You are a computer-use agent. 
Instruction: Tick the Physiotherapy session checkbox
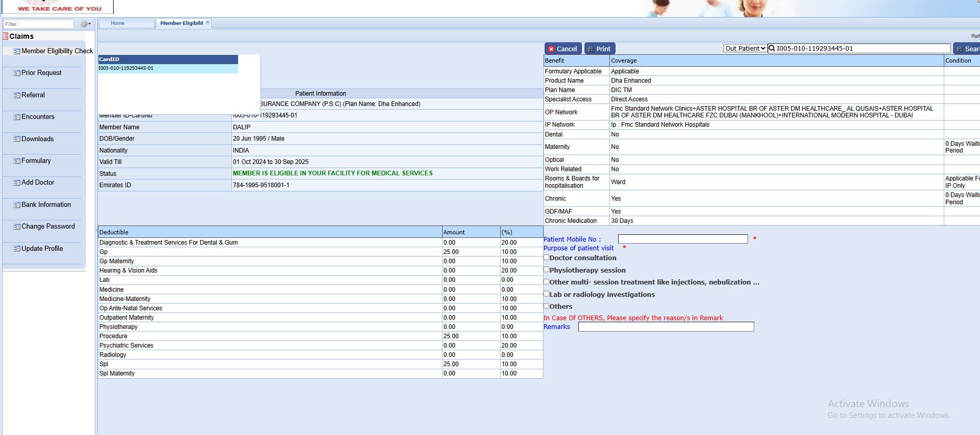pos(546,269)
